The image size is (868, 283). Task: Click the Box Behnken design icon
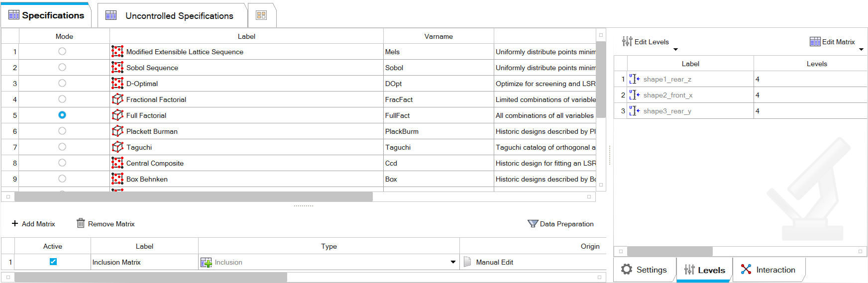[117, 179]
